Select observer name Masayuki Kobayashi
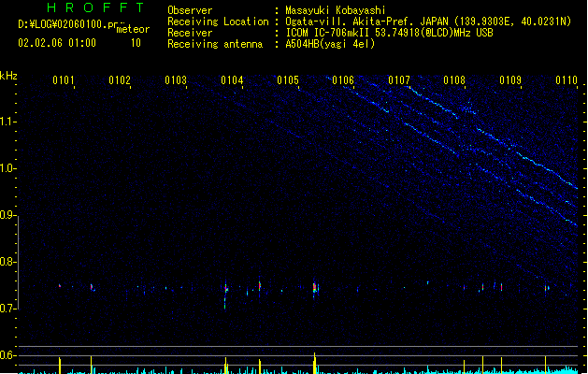The height and width of the screenshot is (374, 588). pos(336,10)
